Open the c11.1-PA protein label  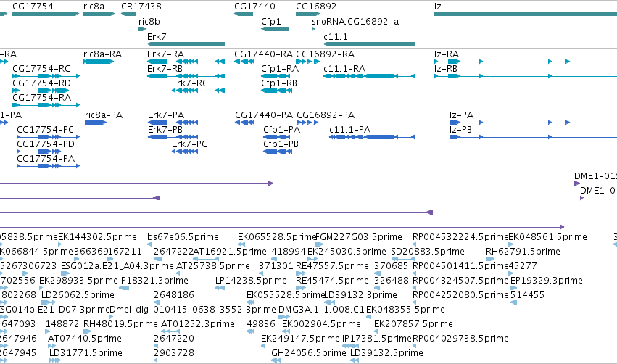[349, 130]
